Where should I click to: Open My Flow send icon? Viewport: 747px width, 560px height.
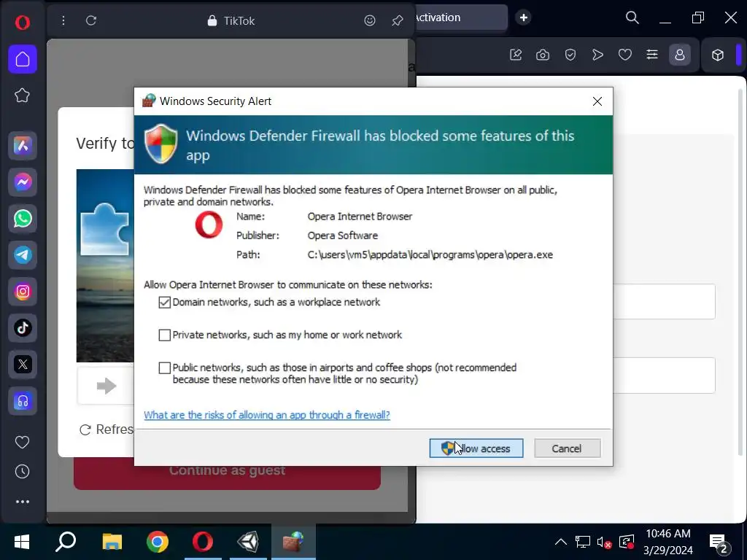[x=597, y=55]
